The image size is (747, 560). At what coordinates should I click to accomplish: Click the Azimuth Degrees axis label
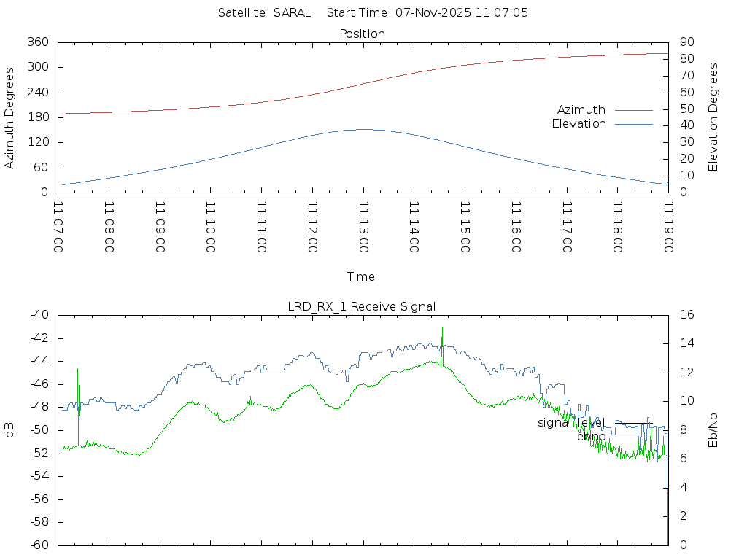coord(9,117)
